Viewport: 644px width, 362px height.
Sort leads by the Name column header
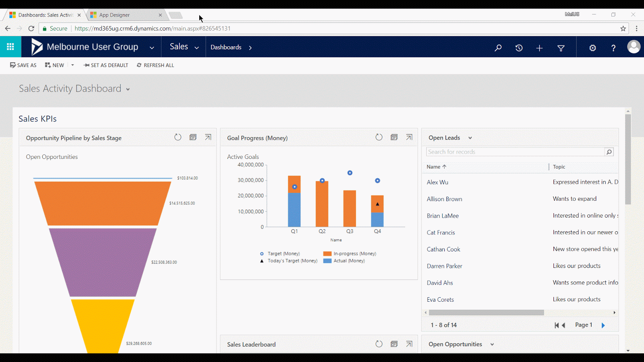434,167
